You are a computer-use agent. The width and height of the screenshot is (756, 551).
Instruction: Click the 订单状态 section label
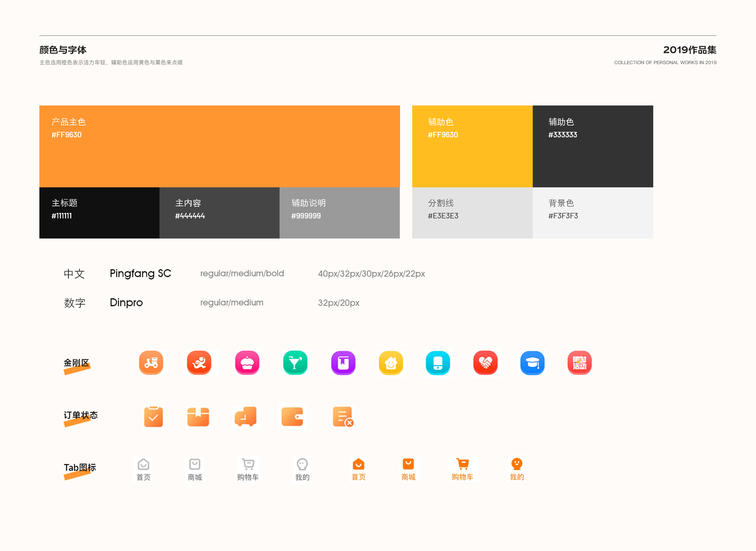click(81, 415)
